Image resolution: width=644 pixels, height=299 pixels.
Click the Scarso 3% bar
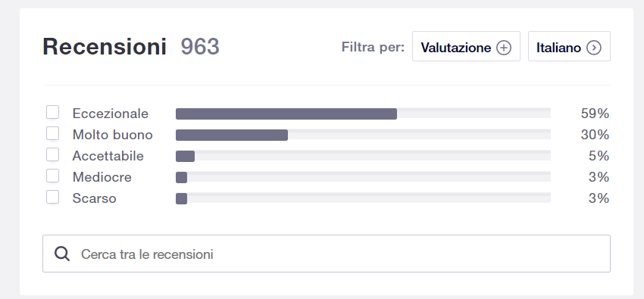(x=363, y=199)
